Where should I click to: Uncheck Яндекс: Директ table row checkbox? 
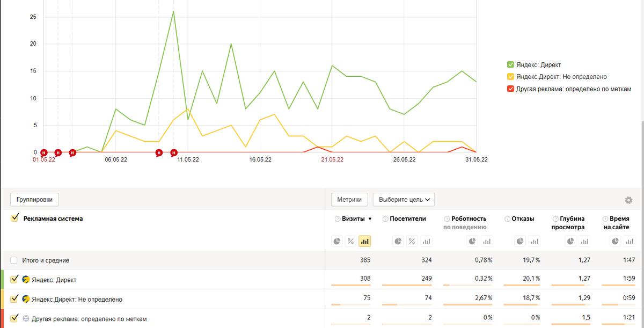tap(14, 279)
